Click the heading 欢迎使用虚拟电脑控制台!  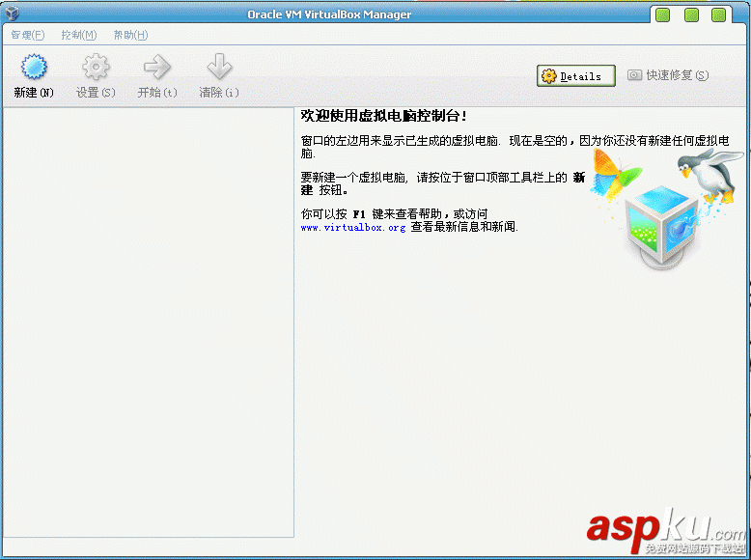[x=383, y=116]
